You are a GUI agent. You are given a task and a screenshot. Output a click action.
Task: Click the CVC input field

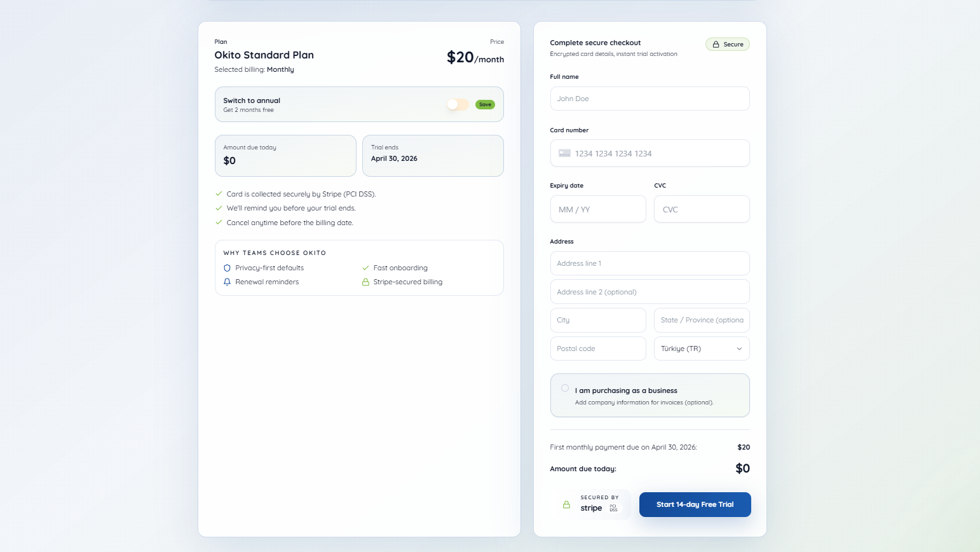pos(702,209)
